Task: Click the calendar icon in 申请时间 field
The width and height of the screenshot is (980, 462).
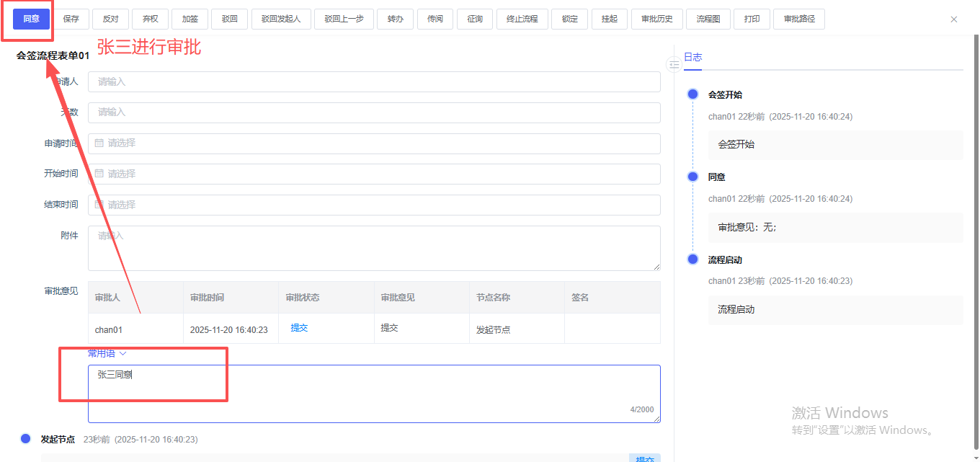Action: tap(99, 143)
